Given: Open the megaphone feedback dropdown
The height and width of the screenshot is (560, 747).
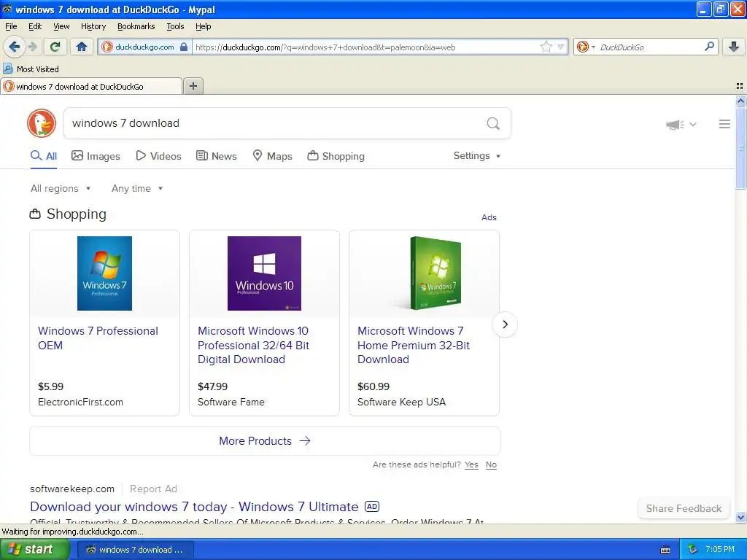Looking at the screenshot, I should pos(681,124).
